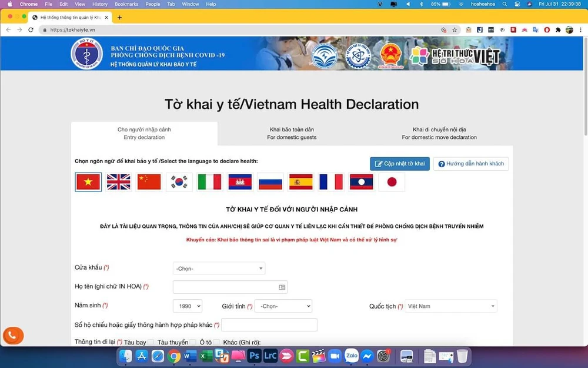This screenshot has height=368, width=588.
Task: Bookmark this page with the star icon
Action: pos(455,30)
